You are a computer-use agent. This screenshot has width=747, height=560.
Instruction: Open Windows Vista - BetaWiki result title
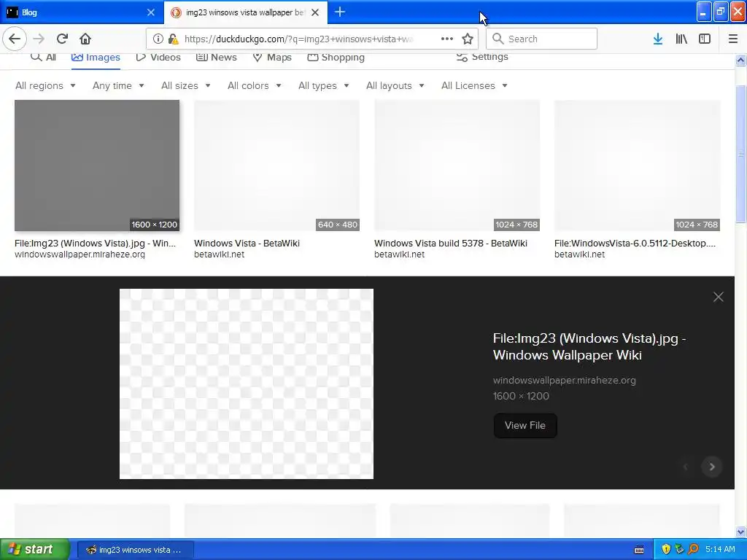247,244
